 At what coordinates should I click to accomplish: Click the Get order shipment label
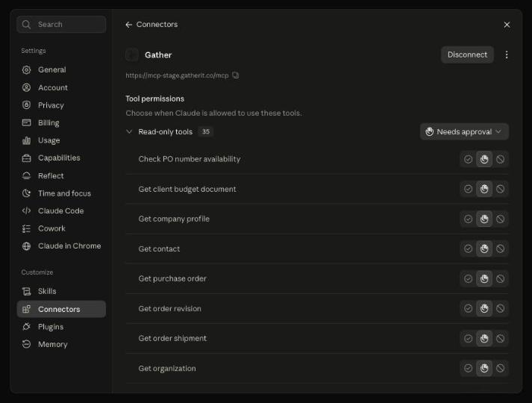click(x=172, y=338)
